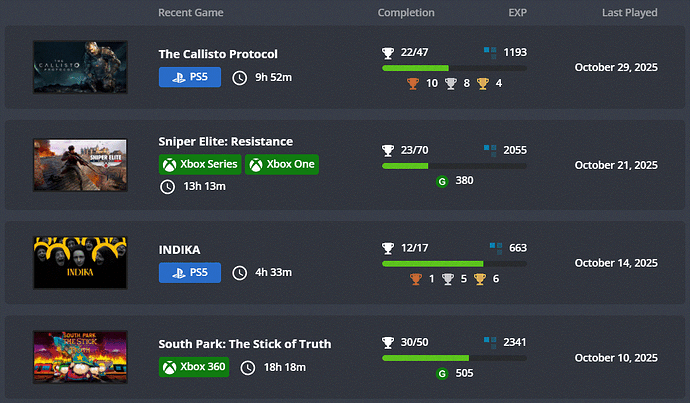Click the Sniper Elite completion progress bar
Viewport: 690px width, 403px height.
[454, 166]
